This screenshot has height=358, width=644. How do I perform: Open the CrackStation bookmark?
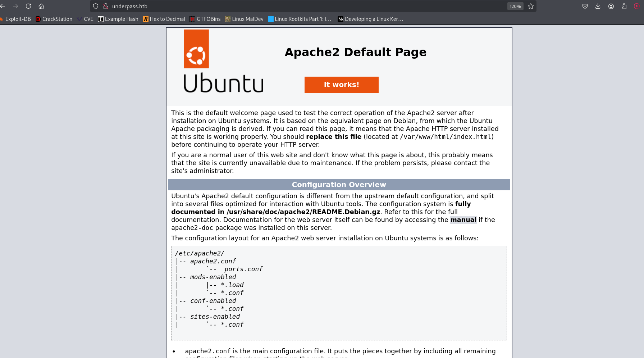54,19
